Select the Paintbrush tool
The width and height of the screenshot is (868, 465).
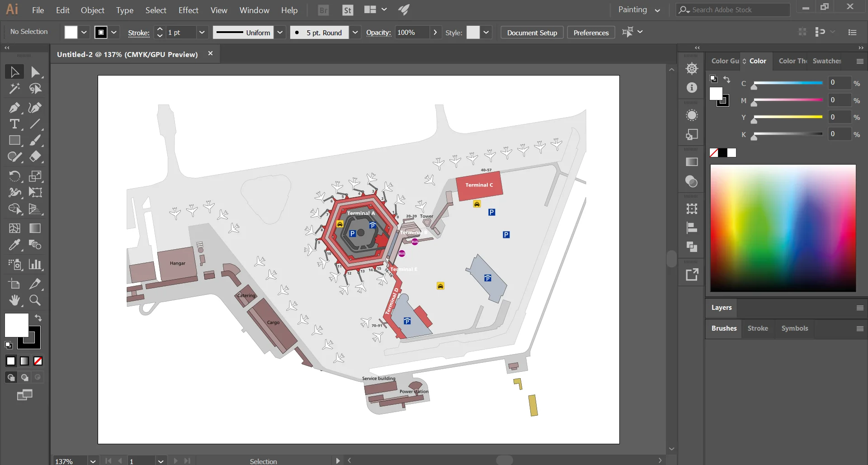[x=35, y=141]
